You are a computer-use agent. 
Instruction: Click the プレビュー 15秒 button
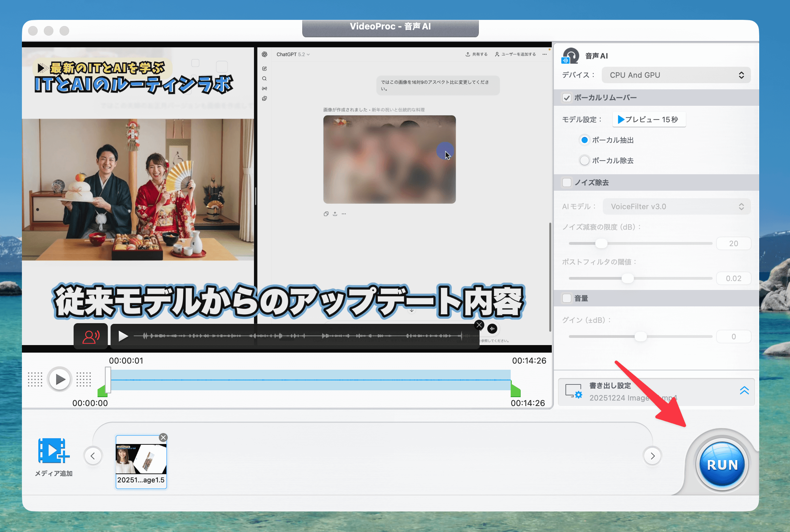649,119
